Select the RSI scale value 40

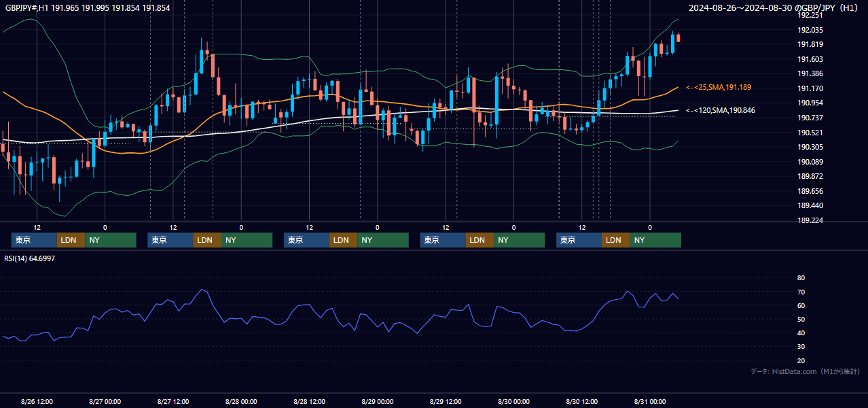coord(801,333)
